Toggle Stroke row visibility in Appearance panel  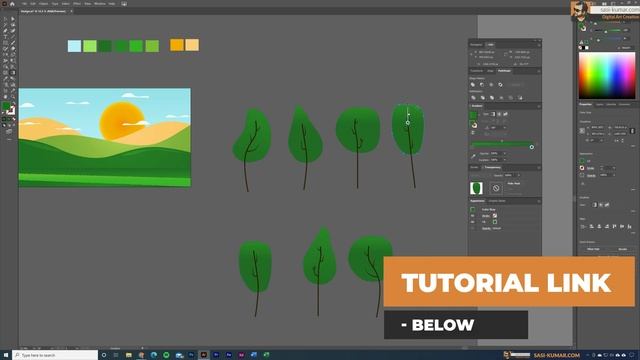[x=473, y=216]
